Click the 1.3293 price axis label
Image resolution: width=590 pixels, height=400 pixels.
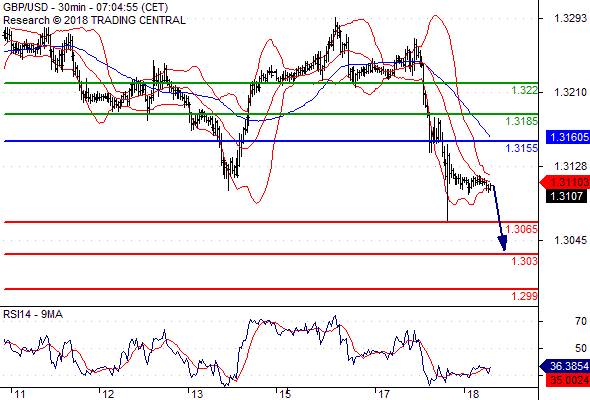570,18
